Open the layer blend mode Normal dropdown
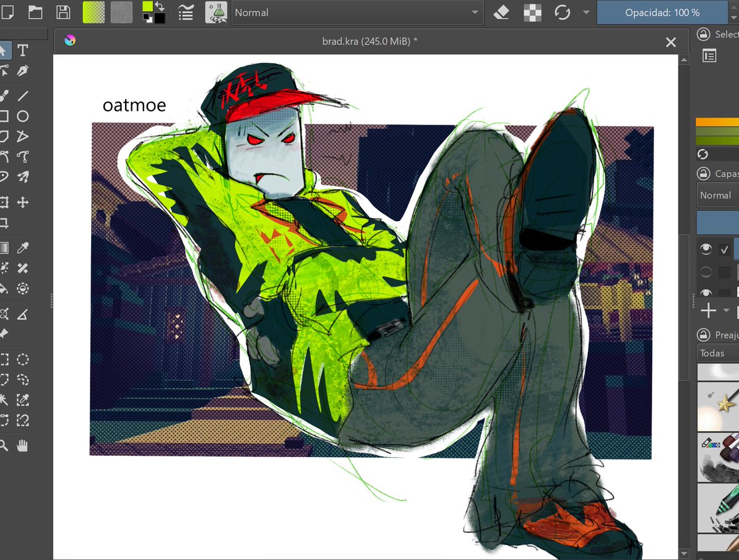The width and height of the screenshot is (739, 560). (718, 195)
